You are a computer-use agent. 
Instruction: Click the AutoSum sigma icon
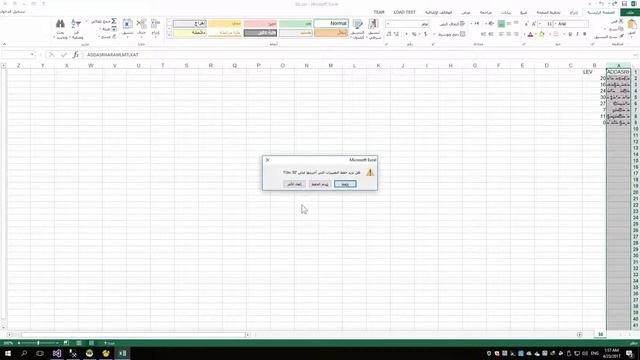pos(114,21)
